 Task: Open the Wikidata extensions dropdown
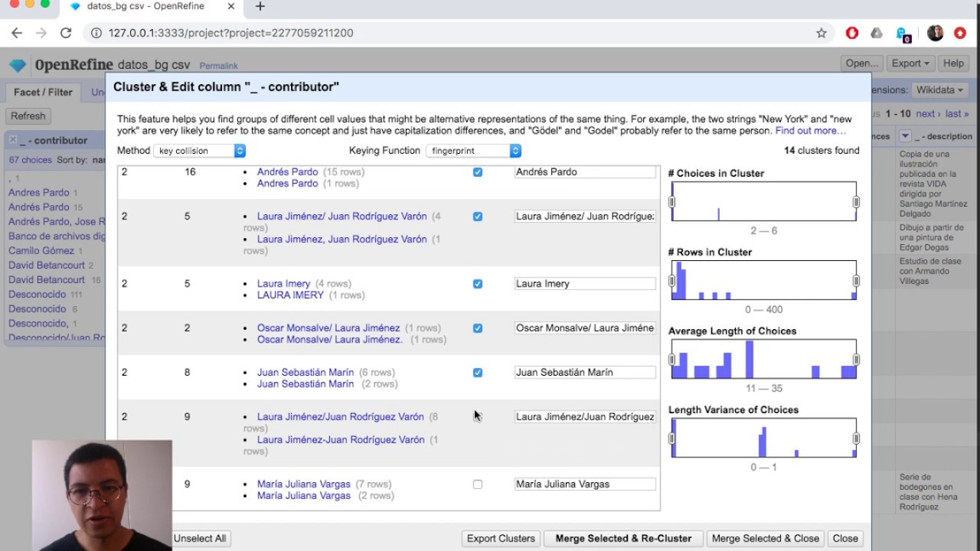(x=939, y=90)
